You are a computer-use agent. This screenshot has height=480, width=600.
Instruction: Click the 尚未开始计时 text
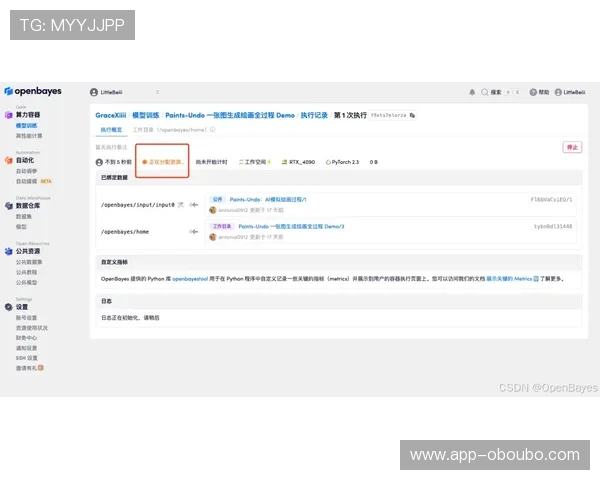[x=212, y=162]
